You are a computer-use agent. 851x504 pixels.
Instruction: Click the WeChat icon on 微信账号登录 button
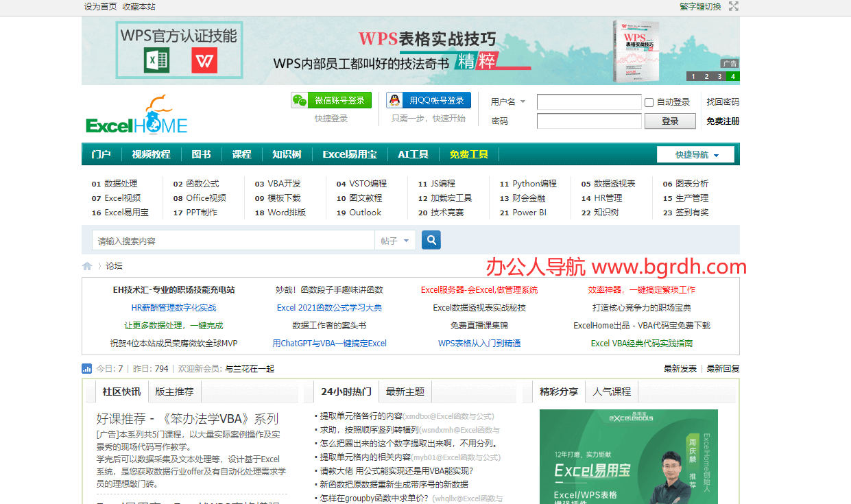(298, 100)
